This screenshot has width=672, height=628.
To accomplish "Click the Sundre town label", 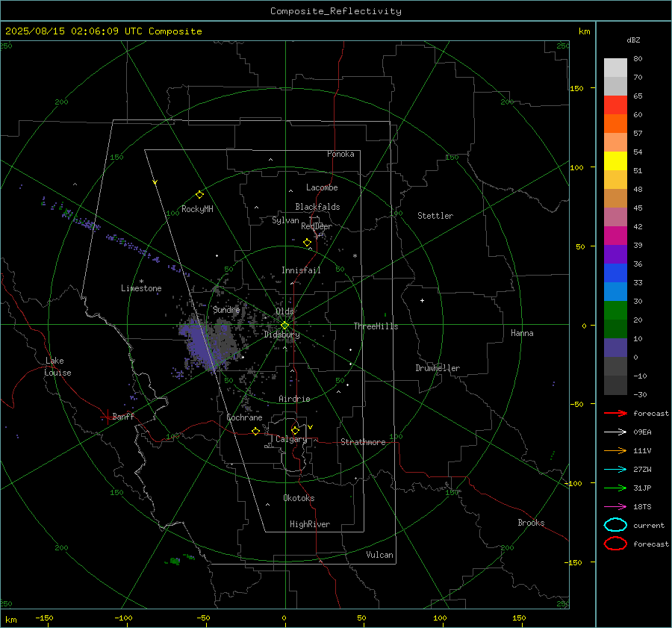I will click(226, 309).
